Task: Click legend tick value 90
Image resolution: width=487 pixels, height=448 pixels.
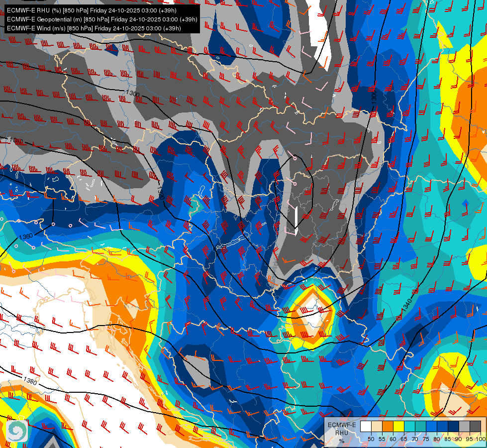Action: [459, 439]
